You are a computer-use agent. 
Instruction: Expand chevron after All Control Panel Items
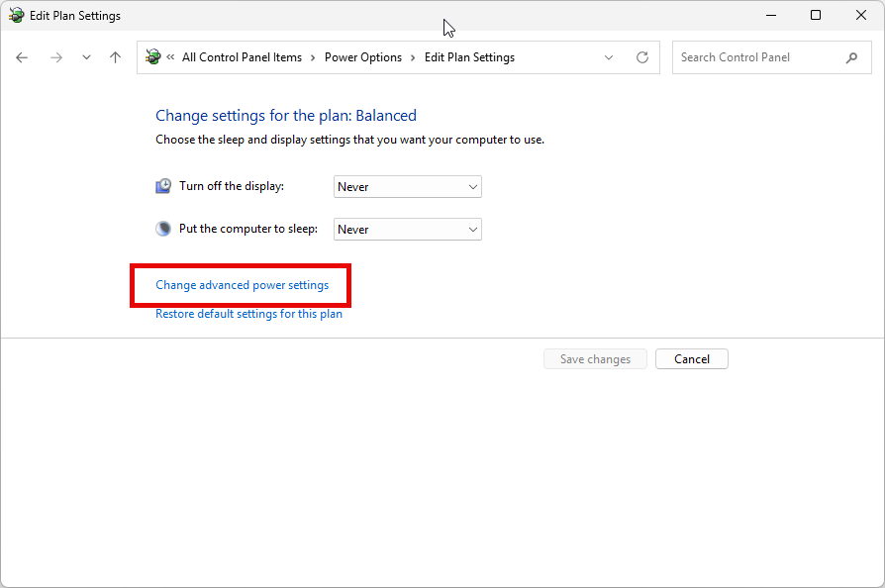pos(314,57)
